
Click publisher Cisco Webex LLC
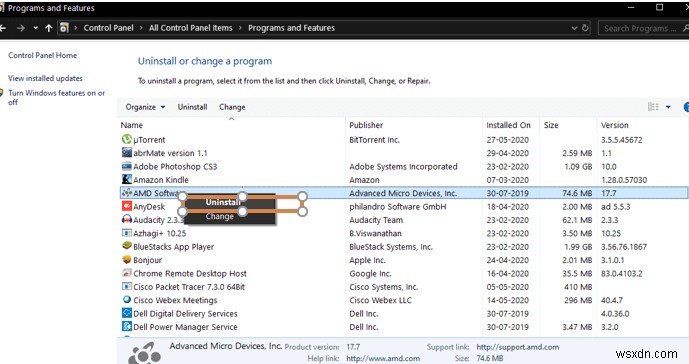point(381,300)
